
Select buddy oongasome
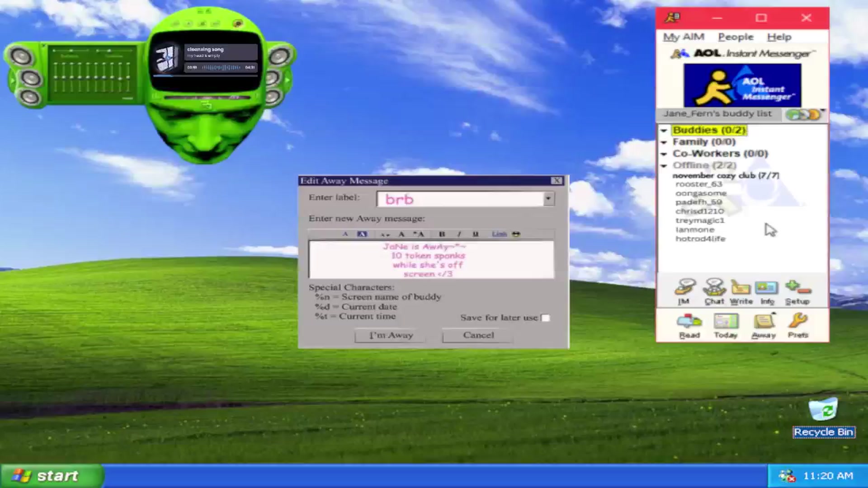pyautogui.click(x=701, y=193)
